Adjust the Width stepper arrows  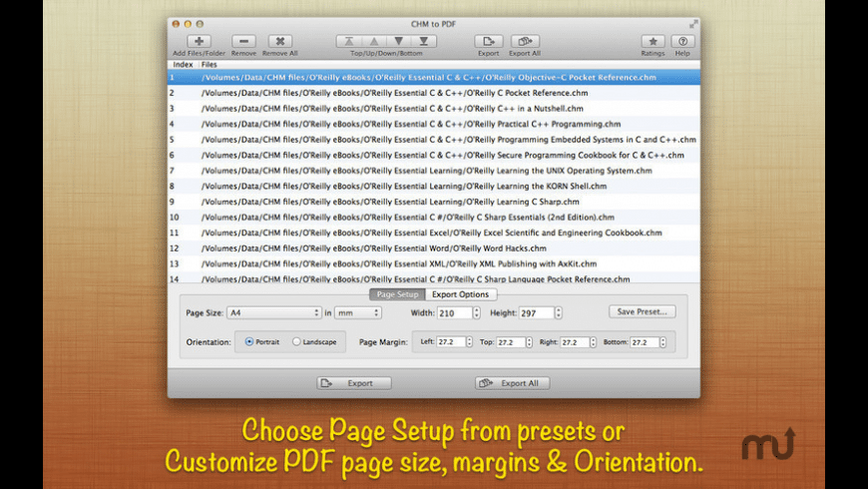click(x=476, y=313)
